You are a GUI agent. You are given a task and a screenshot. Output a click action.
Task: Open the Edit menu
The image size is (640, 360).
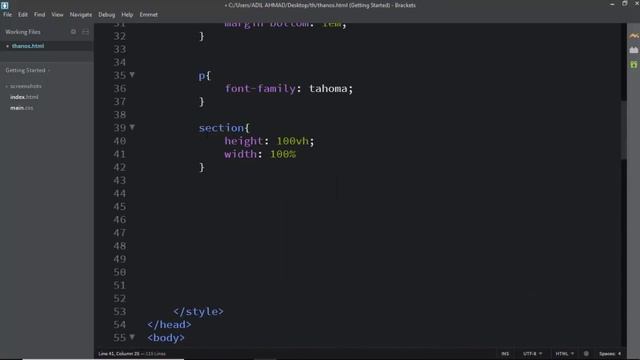point(23,14)
